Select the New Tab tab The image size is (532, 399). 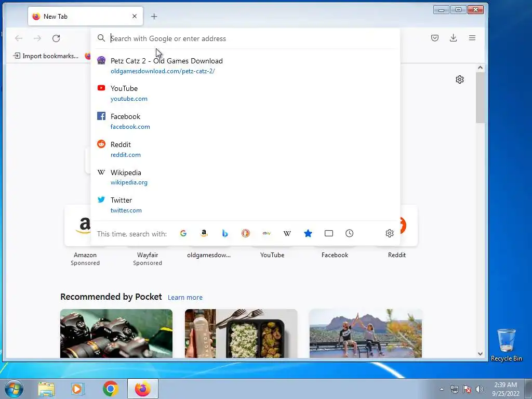[x=86, y=16]
